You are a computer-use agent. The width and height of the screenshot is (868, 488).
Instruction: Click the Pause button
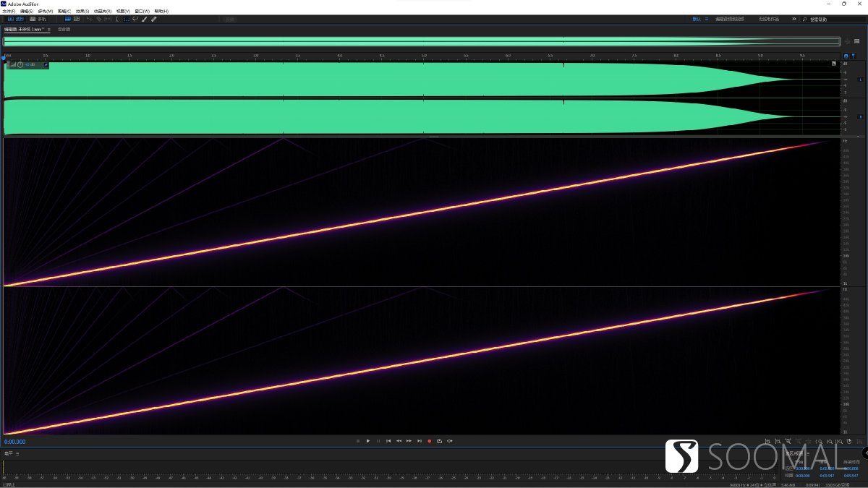[x=378, y=441]
